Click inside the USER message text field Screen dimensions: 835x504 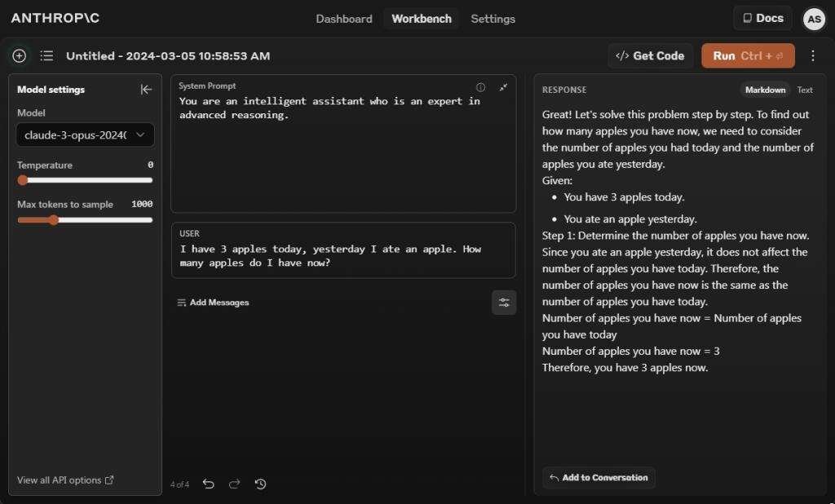pyautogui.click(x=342, y=256)
